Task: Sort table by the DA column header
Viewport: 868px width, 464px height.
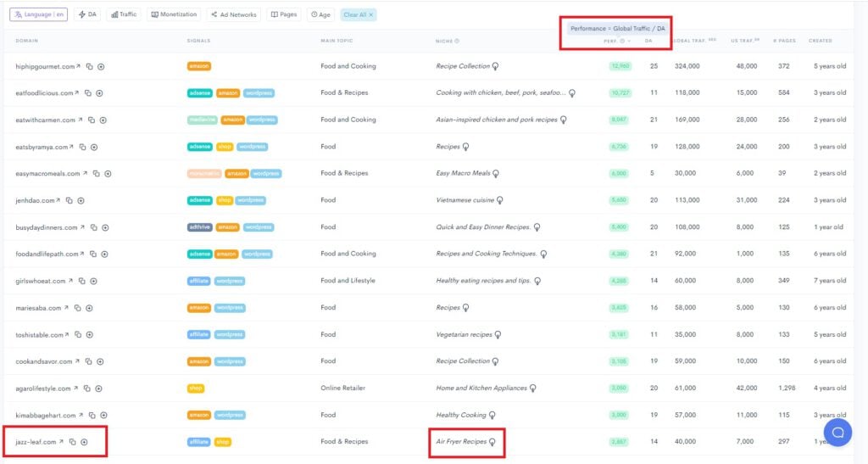Action: point(648,41)
